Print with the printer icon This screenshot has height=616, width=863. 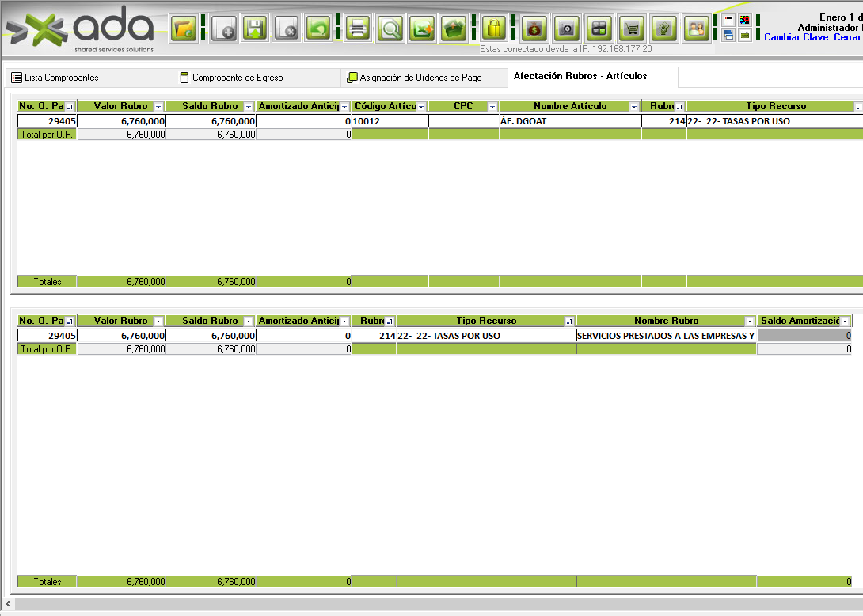pos(358,29)
